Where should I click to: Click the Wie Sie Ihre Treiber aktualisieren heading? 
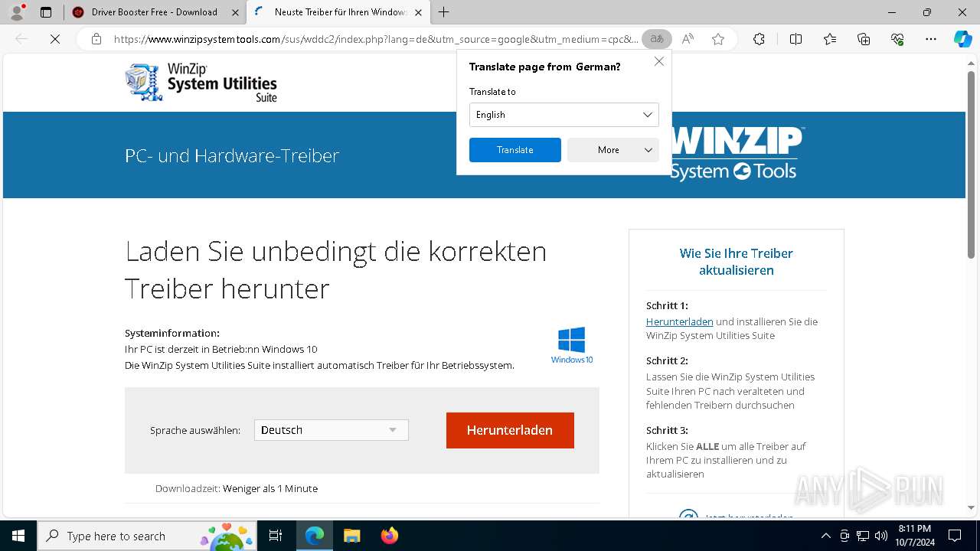(x=737, y=262)
